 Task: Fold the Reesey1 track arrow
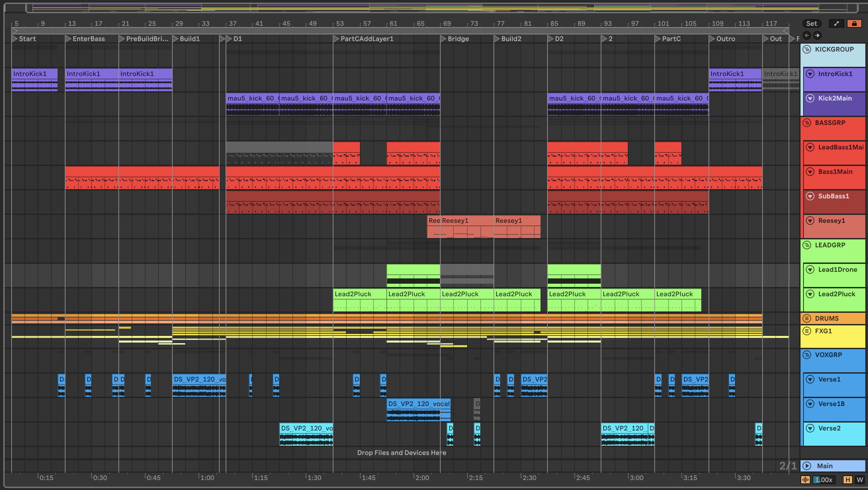[810, 221]
